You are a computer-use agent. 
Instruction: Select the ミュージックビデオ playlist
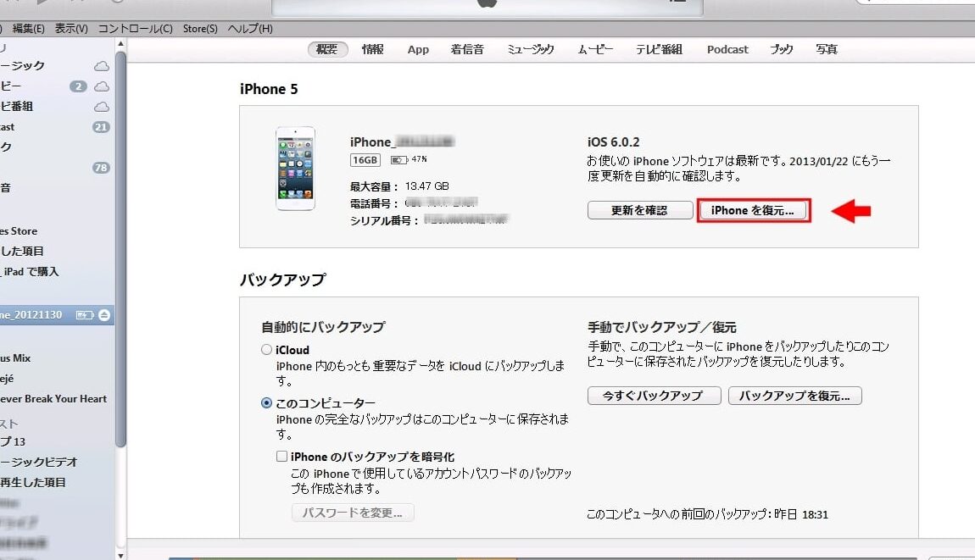pos(39,463)
